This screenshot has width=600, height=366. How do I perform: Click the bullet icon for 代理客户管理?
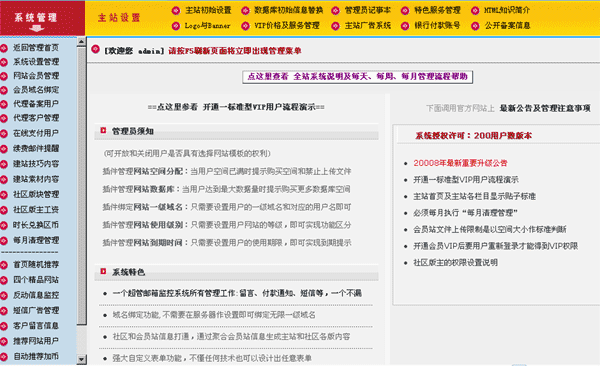[x=4, y=118]
